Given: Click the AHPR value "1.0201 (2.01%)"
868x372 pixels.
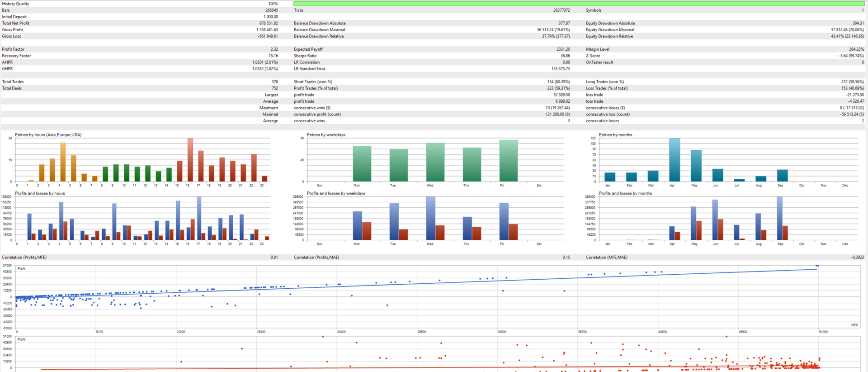Looking at the screenshot, I should [265, 62].
